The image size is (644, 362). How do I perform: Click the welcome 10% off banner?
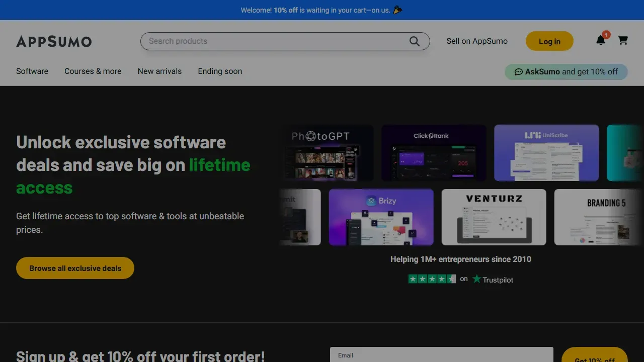(x=322, y=10)
